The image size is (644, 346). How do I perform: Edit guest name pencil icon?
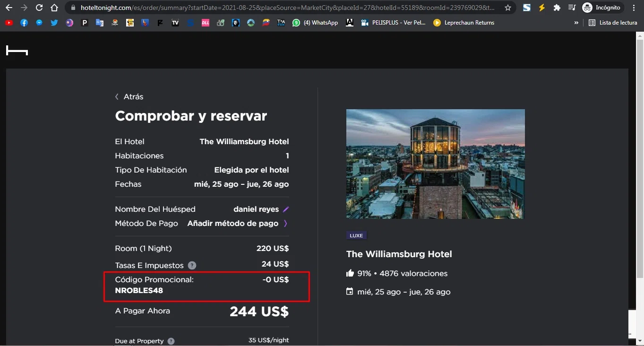pos(285,209)
